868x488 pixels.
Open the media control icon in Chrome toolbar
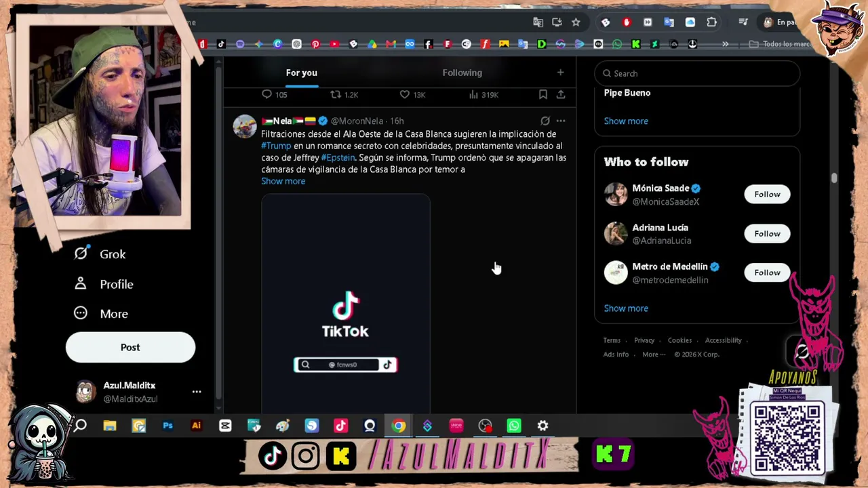click(743, 22)
